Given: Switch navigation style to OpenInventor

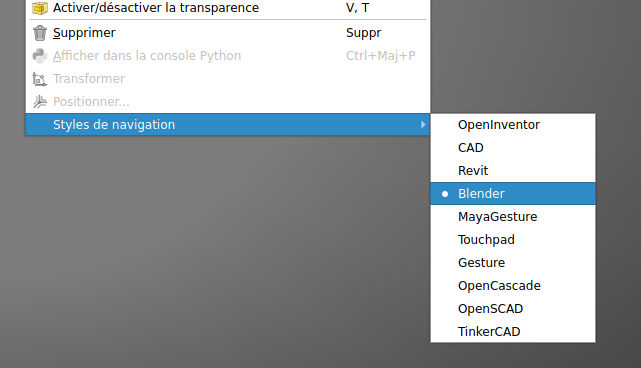Looking at the screenshot, I should 513,125.
